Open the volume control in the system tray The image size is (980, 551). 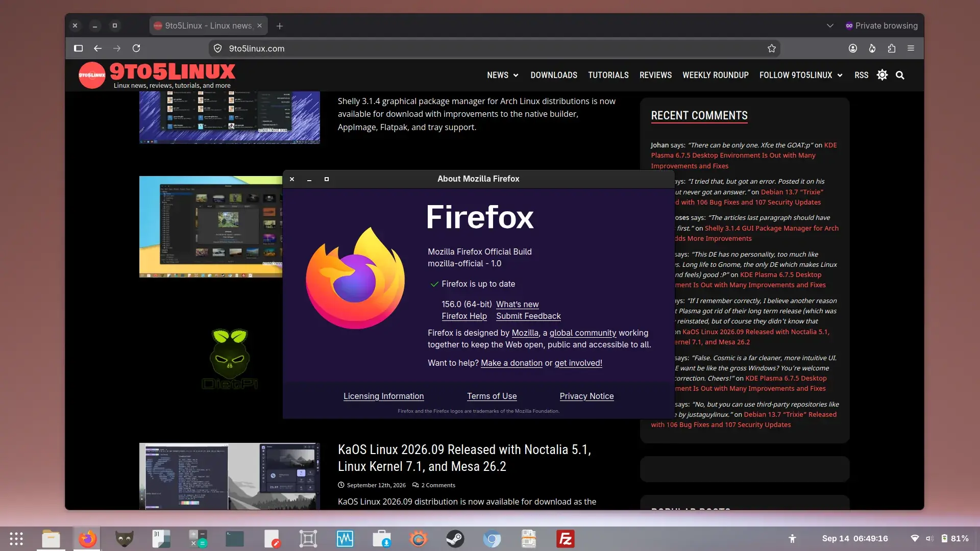point(929,539)
